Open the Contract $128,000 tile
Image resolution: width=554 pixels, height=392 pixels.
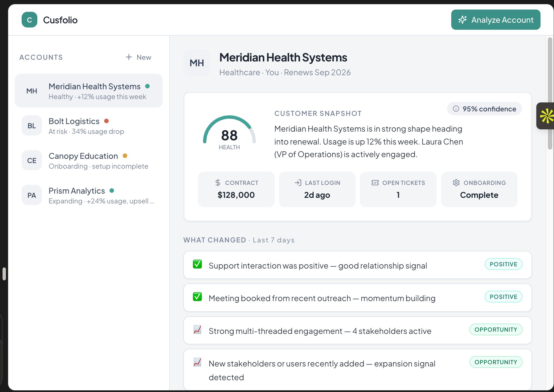236,189
